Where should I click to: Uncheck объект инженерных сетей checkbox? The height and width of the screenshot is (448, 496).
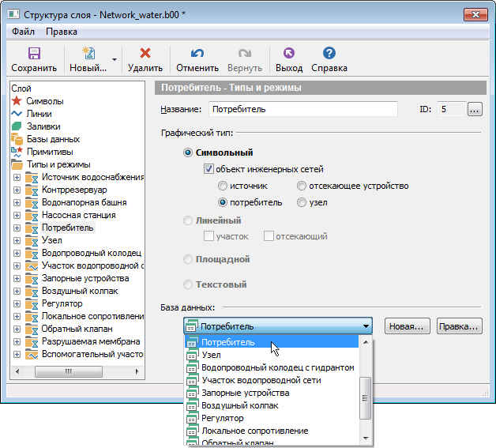click(209, 169)
